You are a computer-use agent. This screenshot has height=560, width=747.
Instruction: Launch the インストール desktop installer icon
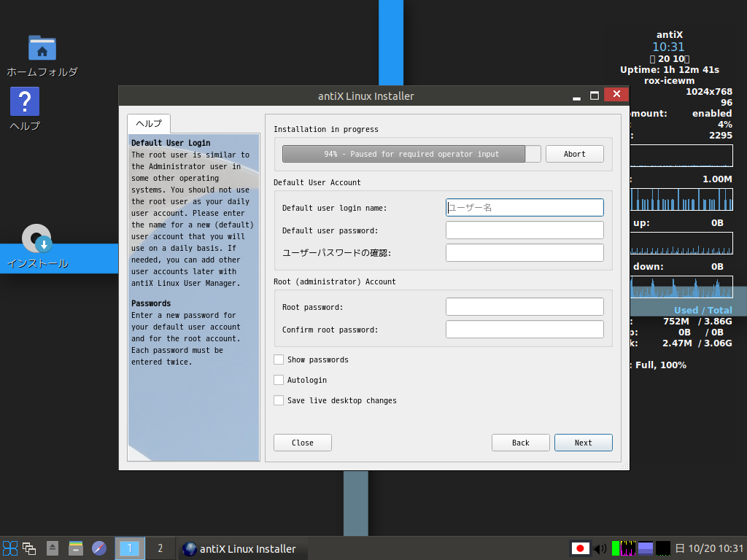tap(36, 238)
